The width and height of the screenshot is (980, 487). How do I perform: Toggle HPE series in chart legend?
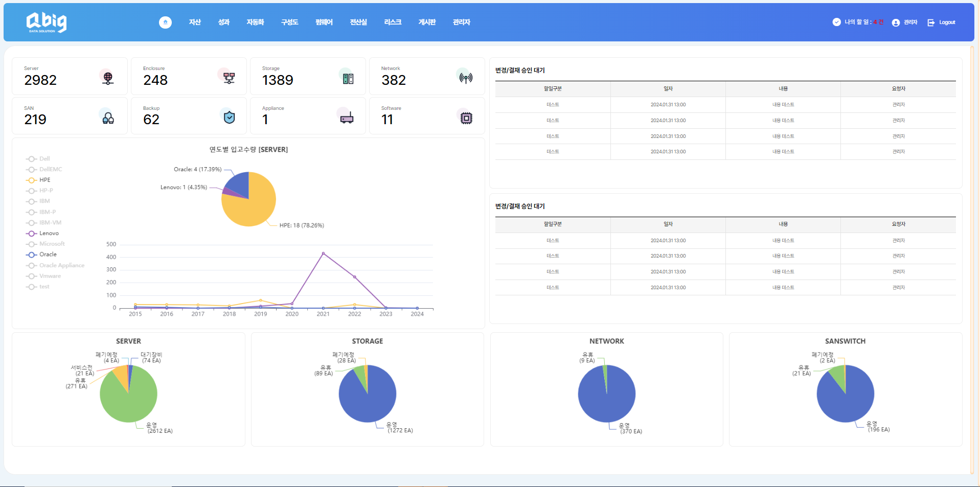[38, 180]
